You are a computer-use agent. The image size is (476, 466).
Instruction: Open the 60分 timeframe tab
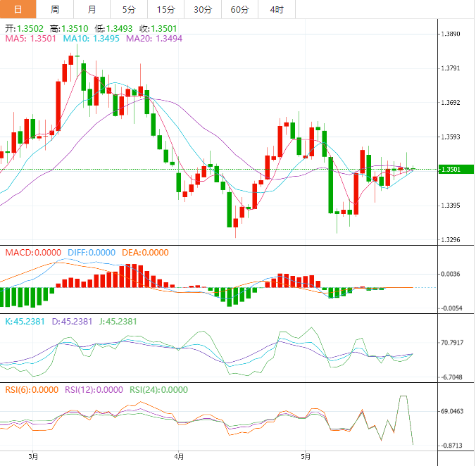pos(239,9)
